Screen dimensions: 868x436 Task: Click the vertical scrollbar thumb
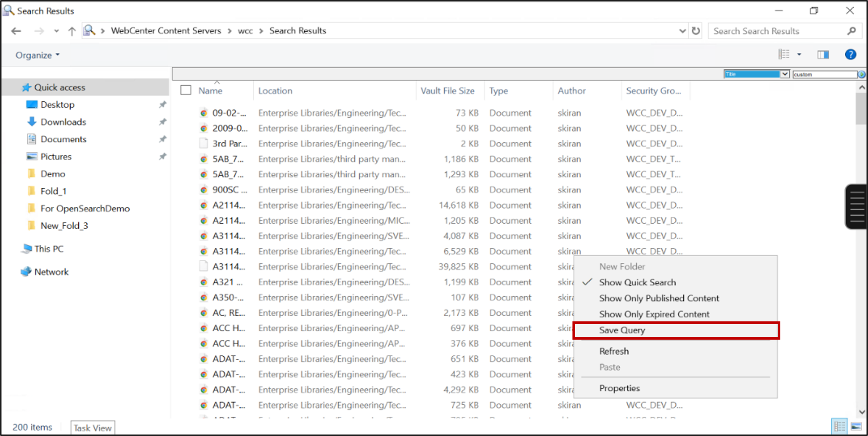pos(861,108)
